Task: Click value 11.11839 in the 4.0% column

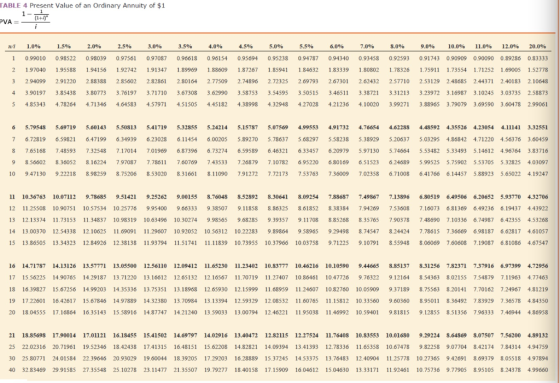Action: [x=216, y=243]
